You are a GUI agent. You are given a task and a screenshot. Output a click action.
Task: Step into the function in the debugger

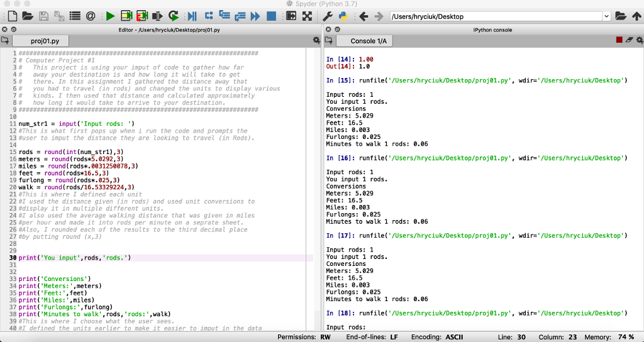click(225, 16)
